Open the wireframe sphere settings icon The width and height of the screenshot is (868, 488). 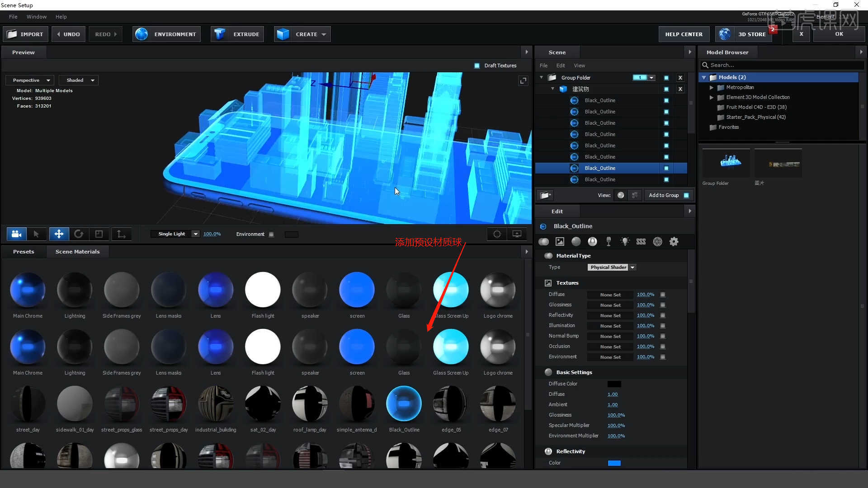[657, 242]
